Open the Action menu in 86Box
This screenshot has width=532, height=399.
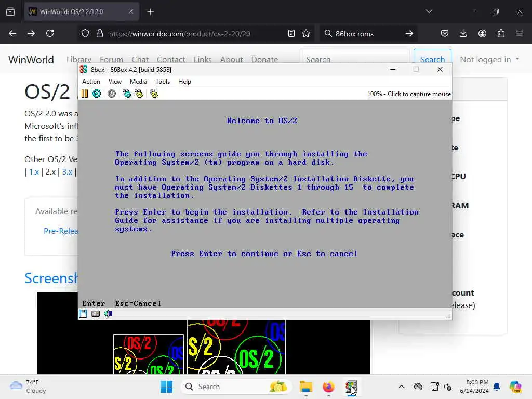coord(91,82)
